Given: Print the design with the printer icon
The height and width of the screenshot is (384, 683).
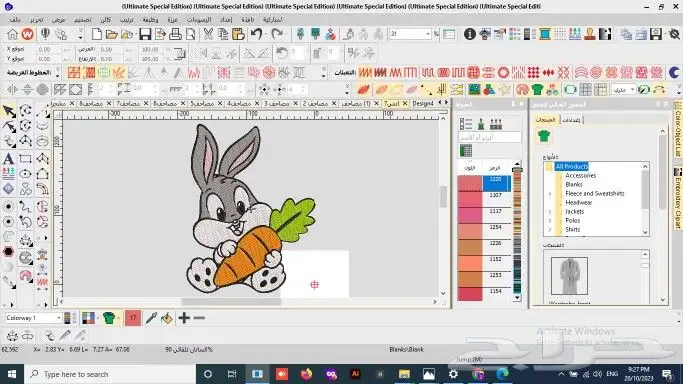Looking at the screenshot, I should click(x=175, y=34).
